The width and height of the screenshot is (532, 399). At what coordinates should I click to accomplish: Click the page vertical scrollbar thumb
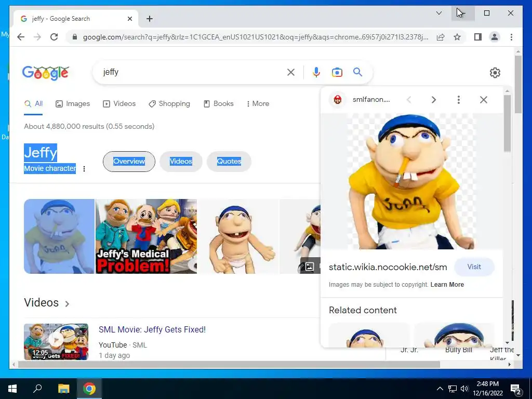[518, 84]
